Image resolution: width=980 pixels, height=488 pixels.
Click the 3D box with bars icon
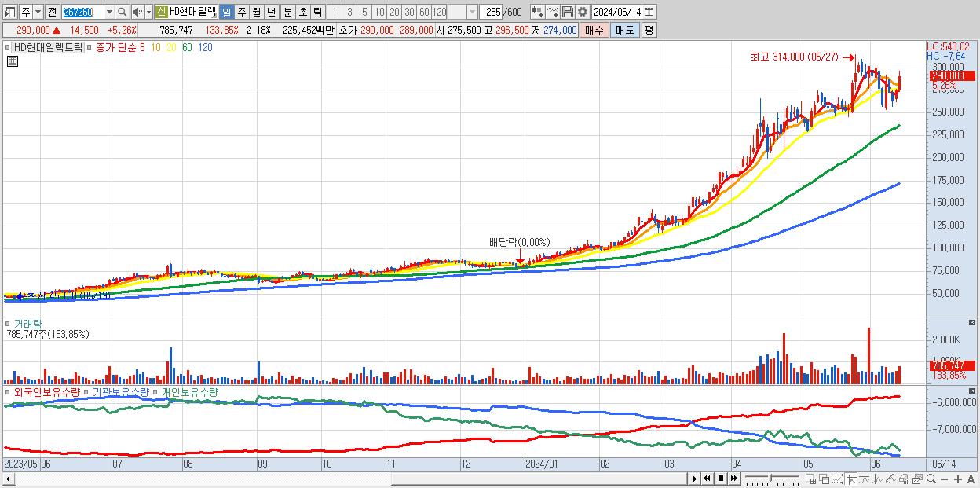coord(904,479)
